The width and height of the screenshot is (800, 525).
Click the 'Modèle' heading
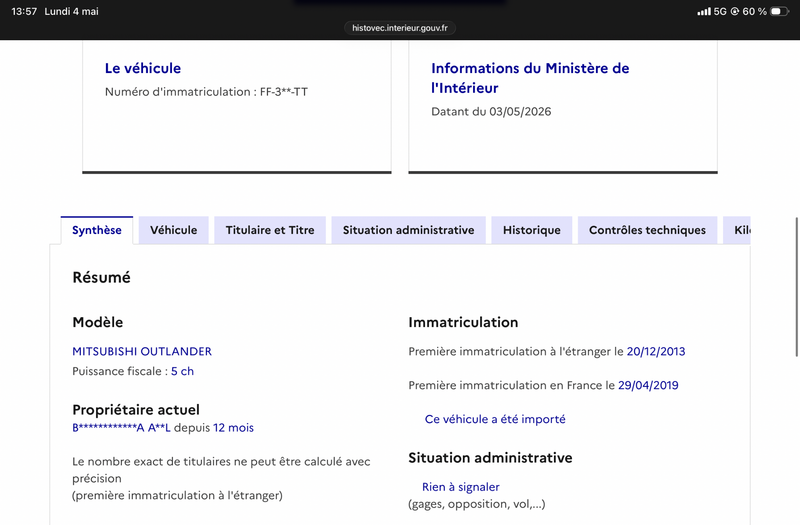(97, 322)
